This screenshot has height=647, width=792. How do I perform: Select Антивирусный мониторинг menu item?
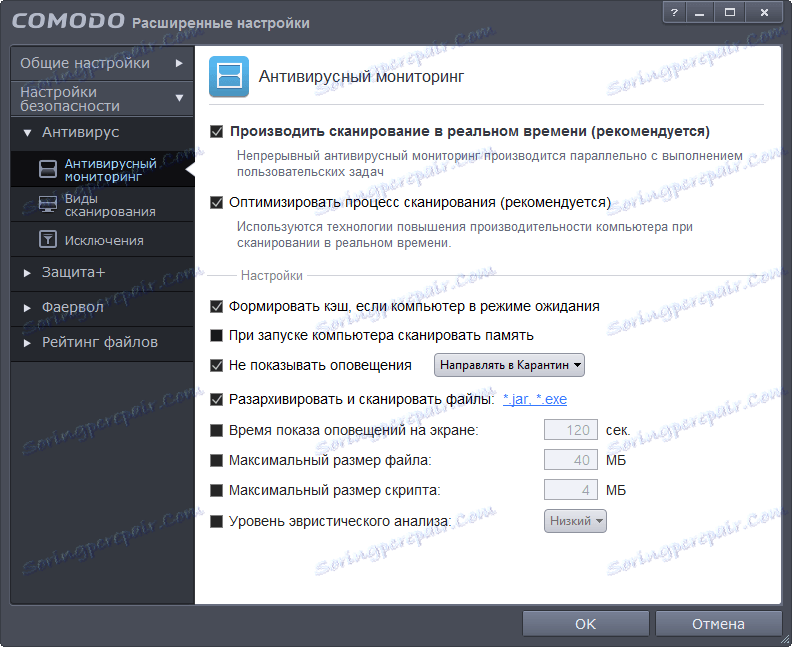coord(102,170)
